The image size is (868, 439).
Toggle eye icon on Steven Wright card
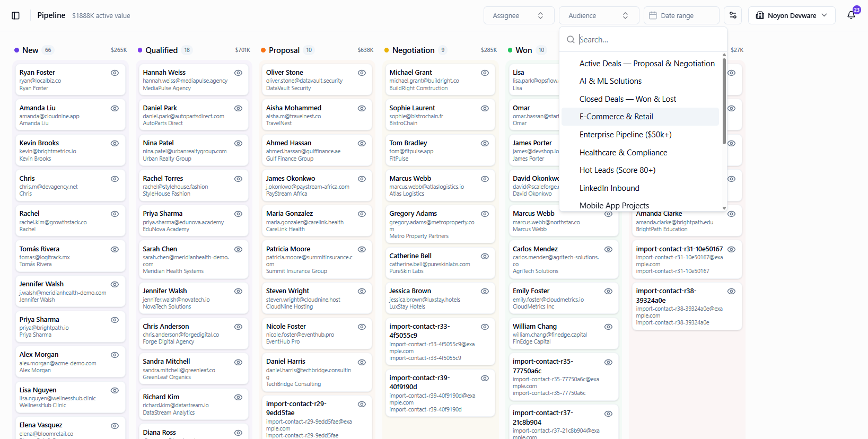coord(362,291)
